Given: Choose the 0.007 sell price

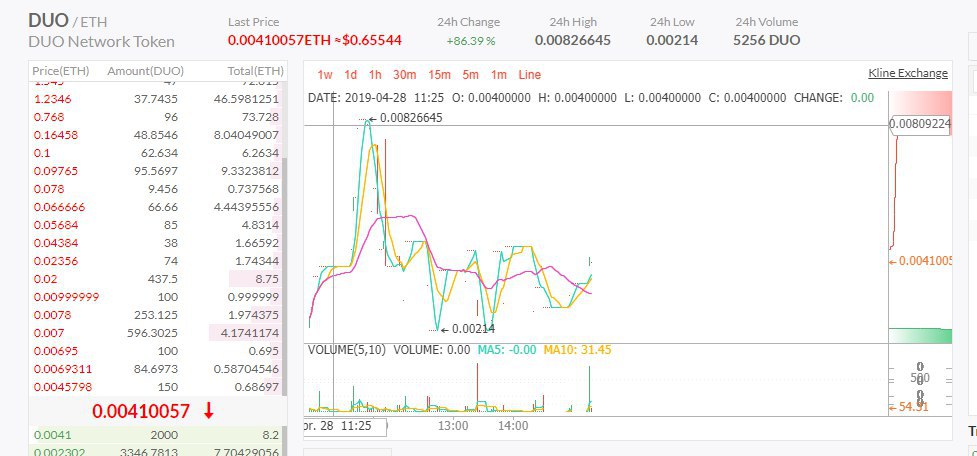Looking at the screenshot, I should coord(49,333).
